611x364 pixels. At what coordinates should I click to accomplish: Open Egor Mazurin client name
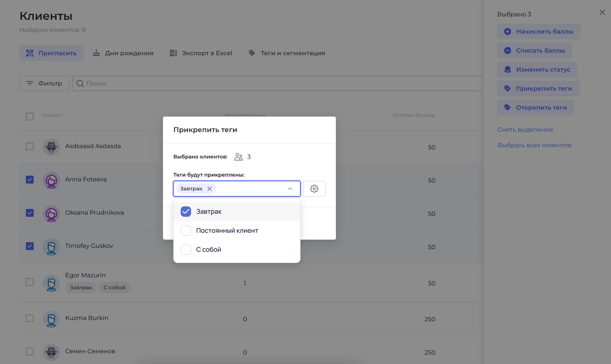click(x=85, y=275)
